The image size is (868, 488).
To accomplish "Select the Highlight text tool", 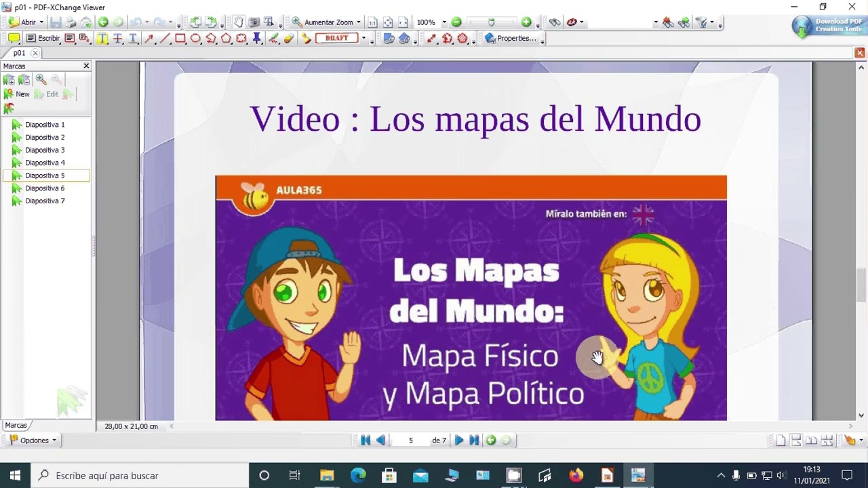I will (102, 39).
